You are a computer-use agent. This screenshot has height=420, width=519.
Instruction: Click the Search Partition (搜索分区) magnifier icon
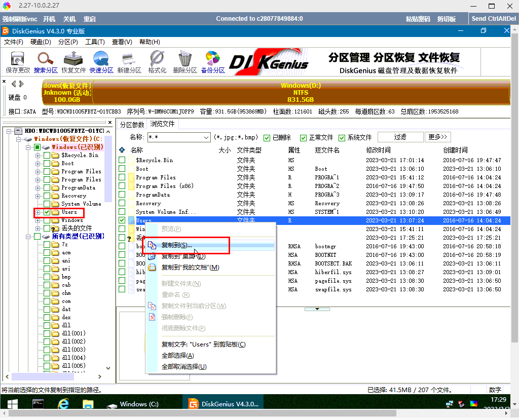coord(46,62)
